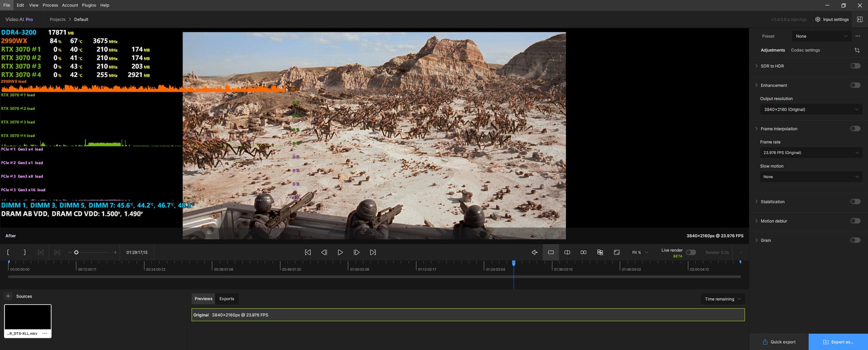The width and height of the screenshot is (868, 350).
Task: Click the mute audio speaker icon
Action: click(x=534, y=252)
